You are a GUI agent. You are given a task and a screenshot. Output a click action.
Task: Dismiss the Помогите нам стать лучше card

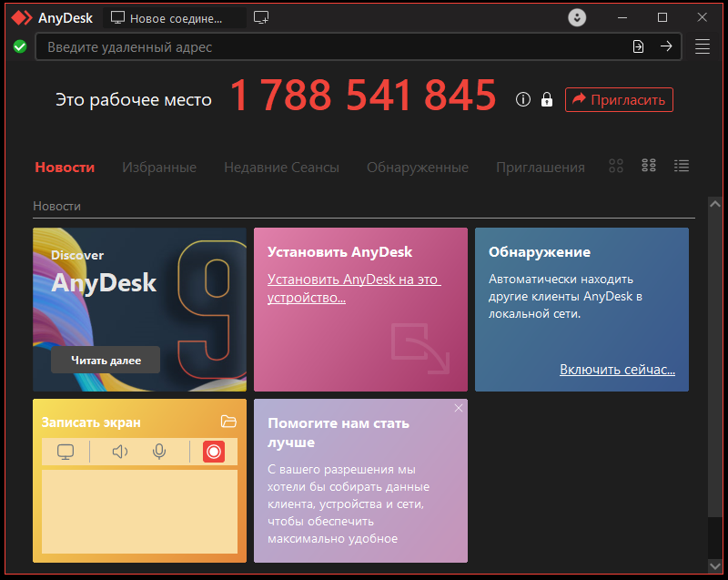click(x=459, y=408)
